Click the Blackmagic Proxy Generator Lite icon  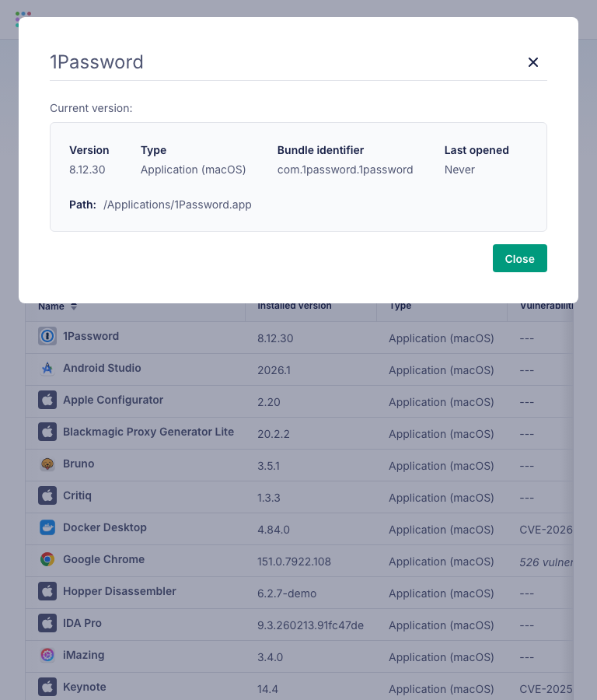pyautogui.click(x=47, y=432)
